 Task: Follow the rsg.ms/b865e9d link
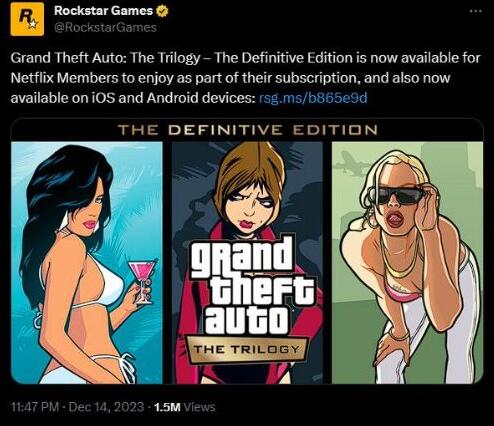[313, 98]
